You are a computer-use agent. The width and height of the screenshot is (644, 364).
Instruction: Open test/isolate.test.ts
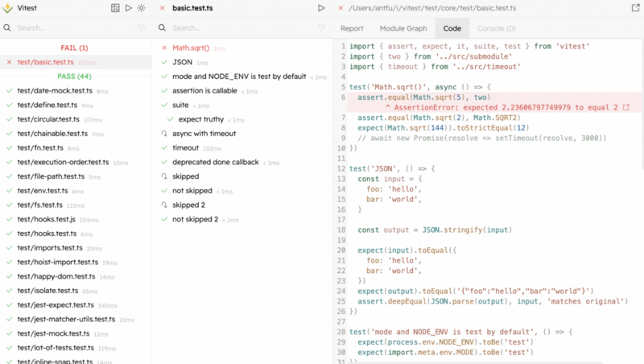76,291
